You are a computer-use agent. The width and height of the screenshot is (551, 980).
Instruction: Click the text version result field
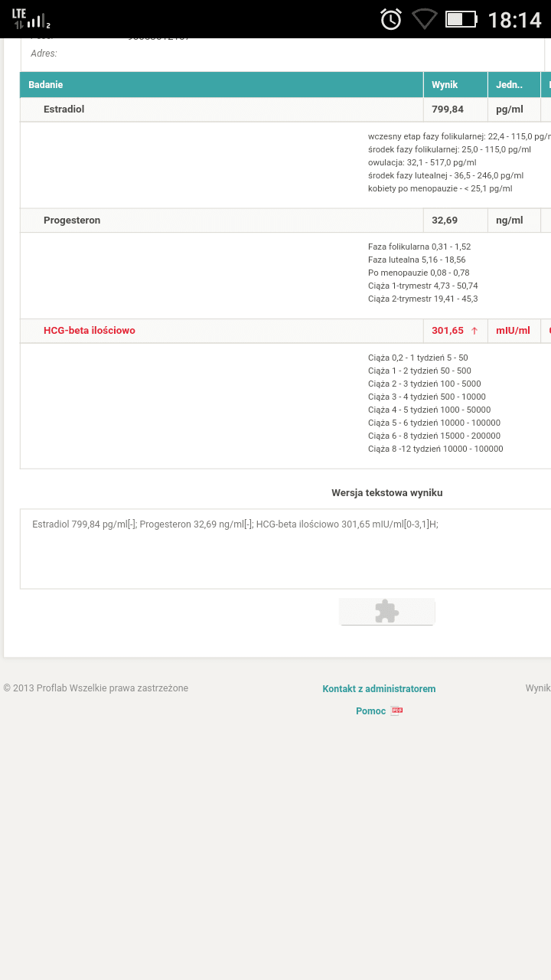[x=285, y=548]
